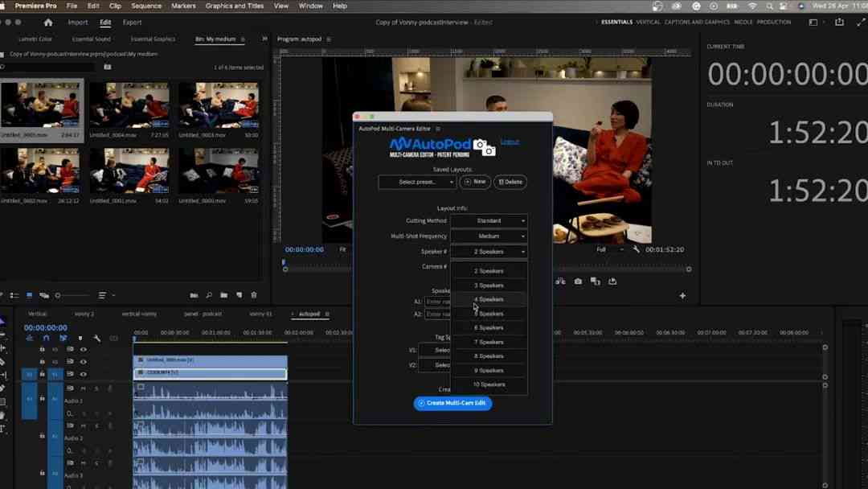Open timeline wrench display settings

(x=97, y=338)
